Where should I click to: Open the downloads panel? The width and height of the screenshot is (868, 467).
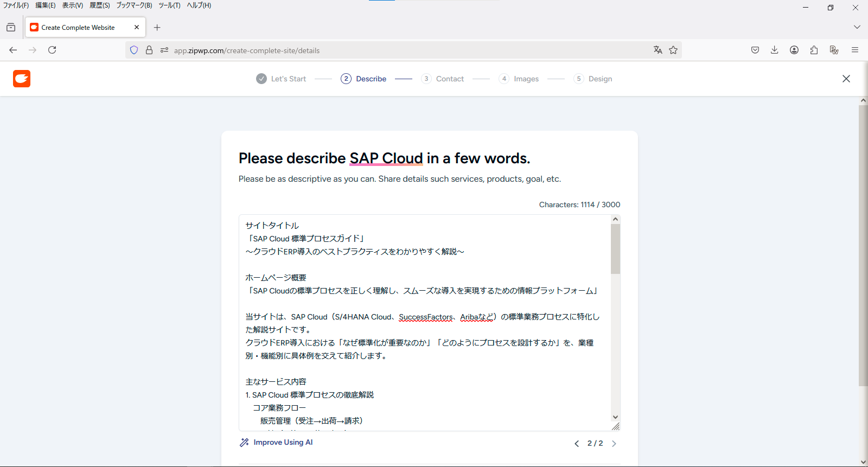pos(775,50)
